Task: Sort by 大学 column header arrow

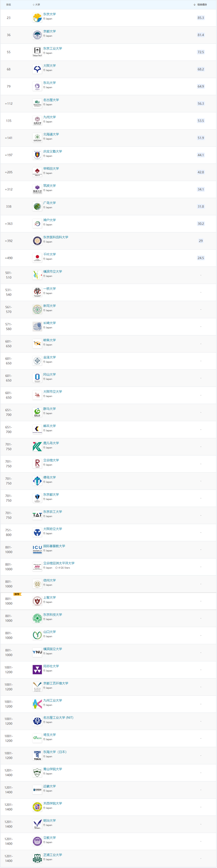Action: point(34,5)
